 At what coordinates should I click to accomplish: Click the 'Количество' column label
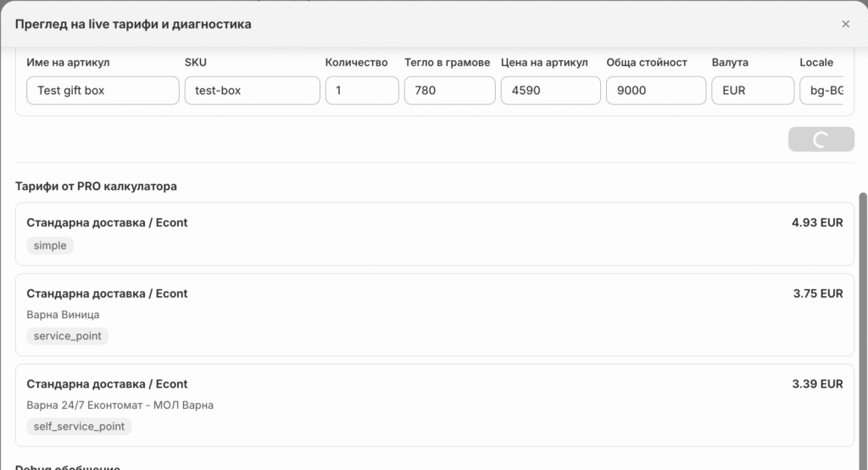pos(357,63)
